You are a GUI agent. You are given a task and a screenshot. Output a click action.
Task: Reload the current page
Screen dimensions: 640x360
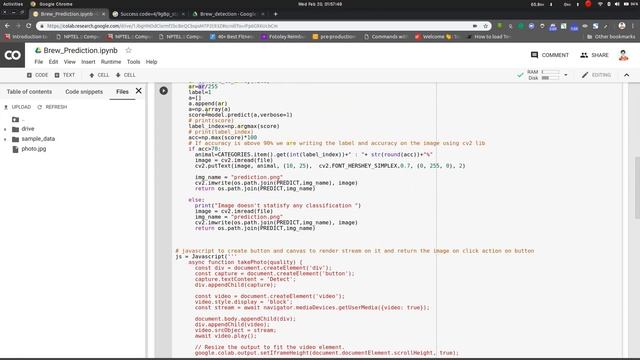click(29, 26)
